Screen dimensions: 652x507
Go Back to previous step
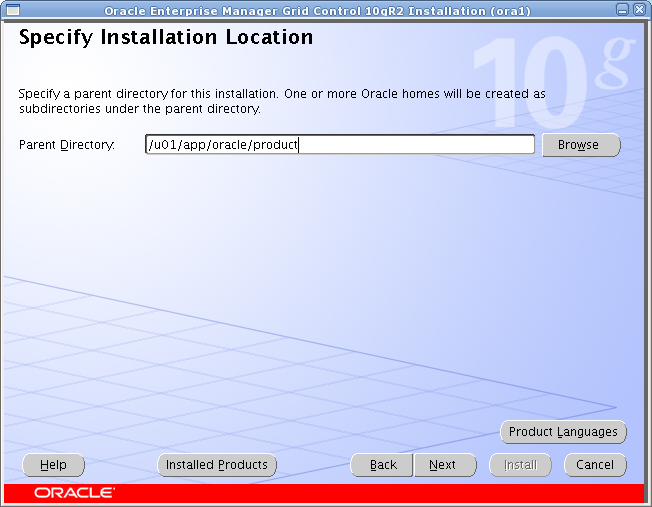382,465
